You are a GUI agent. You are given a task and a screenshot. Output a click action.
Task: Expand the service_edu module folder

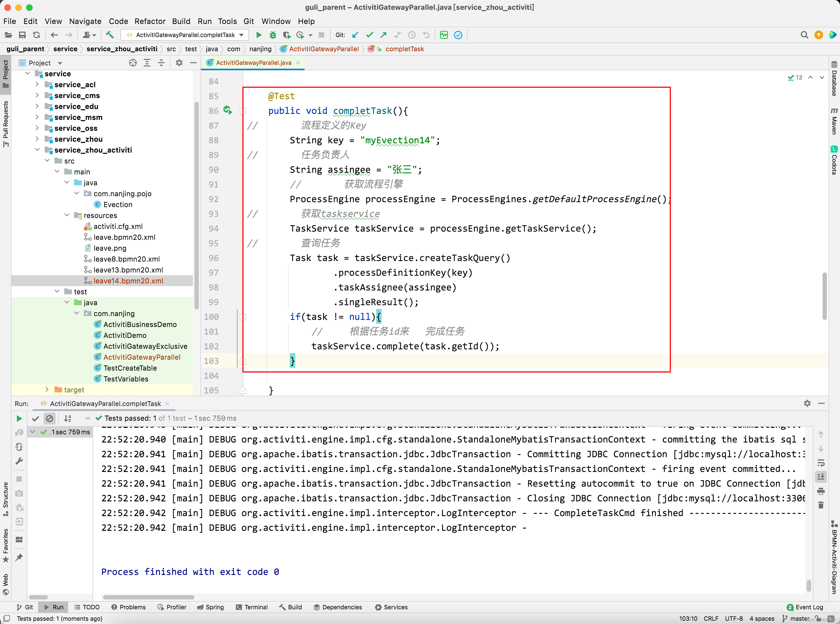(x=37, y=106)
